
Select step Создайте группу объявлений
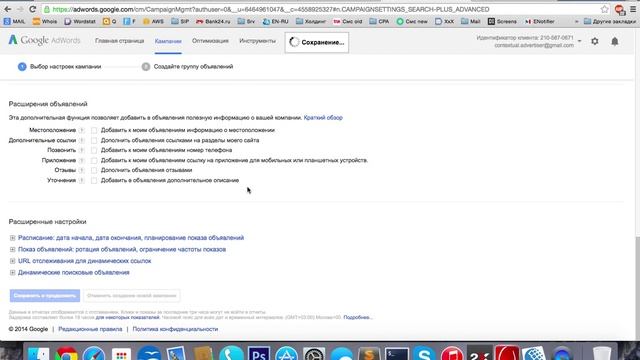coord(187,67)
